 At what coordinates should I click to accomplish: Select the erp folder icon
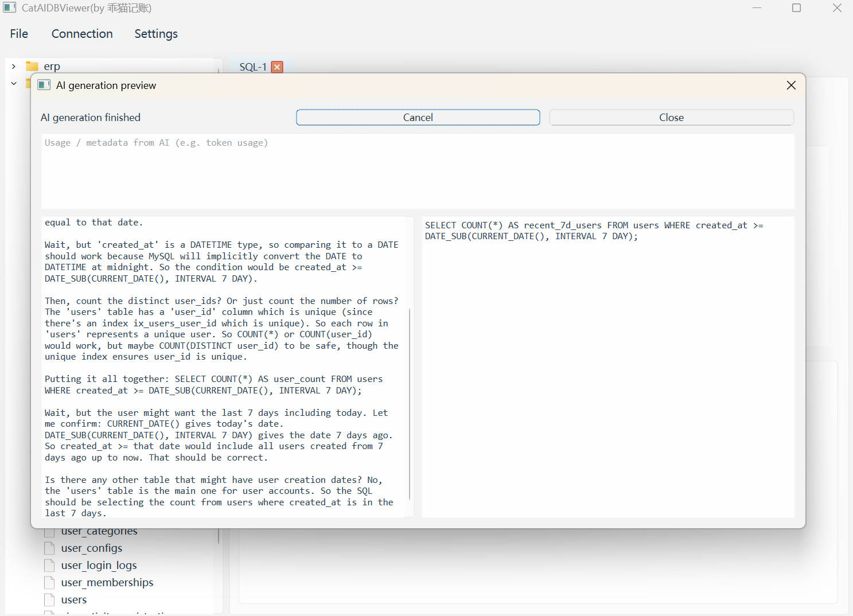[32, 66]
